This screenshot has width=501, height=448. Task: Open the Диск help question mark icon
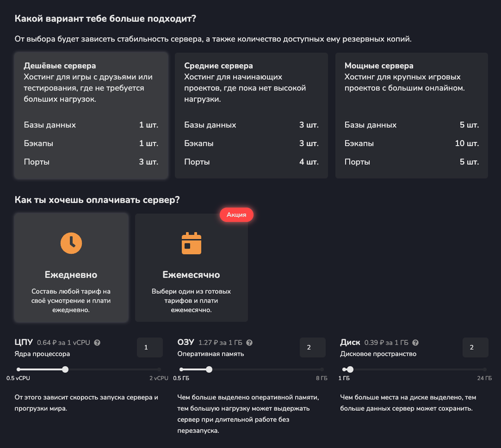tap(415, 342)
